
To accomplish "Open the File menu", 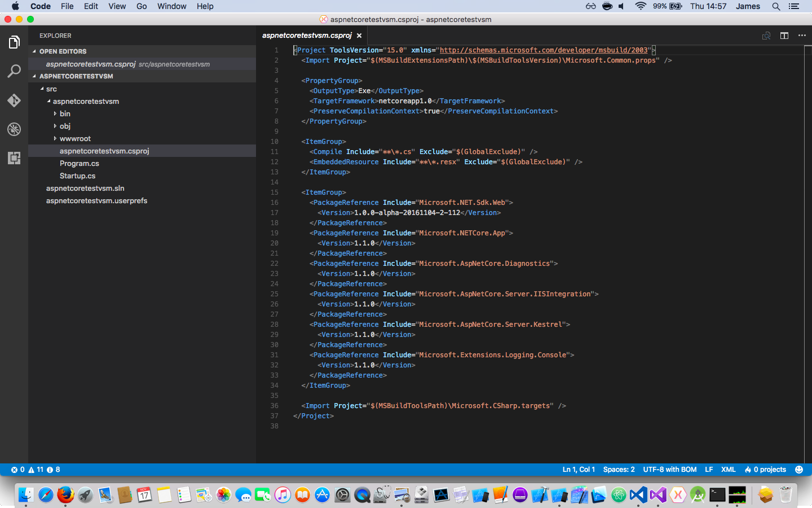I will [x=67, y=6].
